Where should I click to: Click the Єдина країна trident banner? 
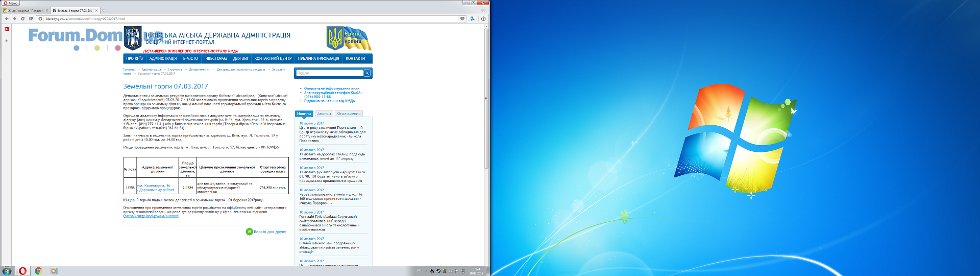tap(349, 38)
